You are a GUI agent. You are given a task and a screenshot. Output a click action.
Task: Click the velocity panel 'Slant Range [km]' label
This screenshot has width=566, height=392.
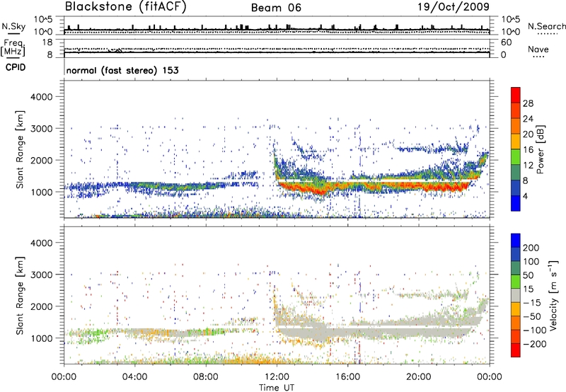coord(20,295)
